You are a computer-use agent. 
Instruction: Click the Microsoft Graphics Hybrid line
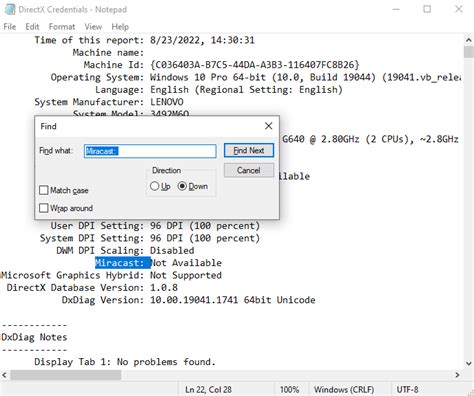tap(111, 275)
